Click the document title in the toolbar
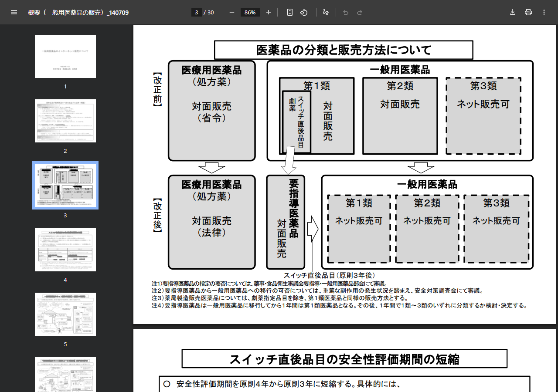 coord(78,12)
